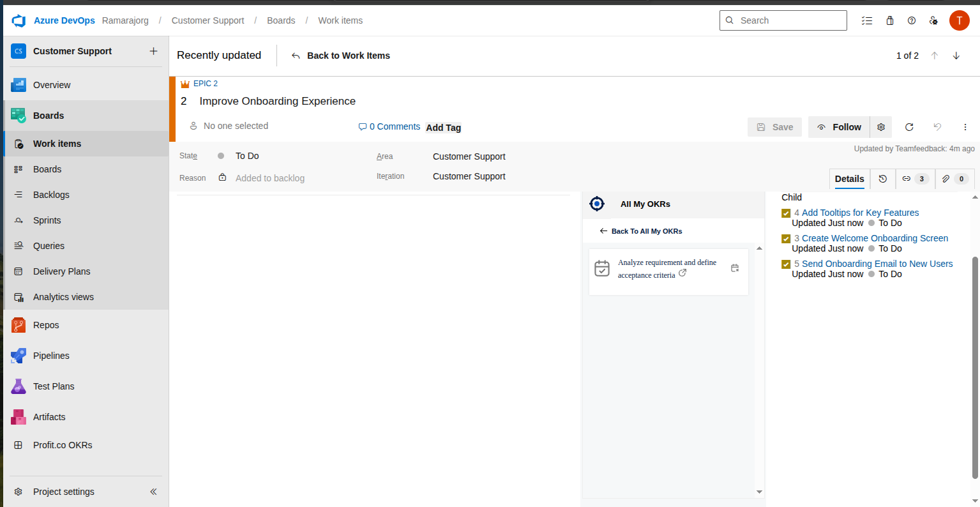Open the Help question mark icon

[x=912, y=20]
